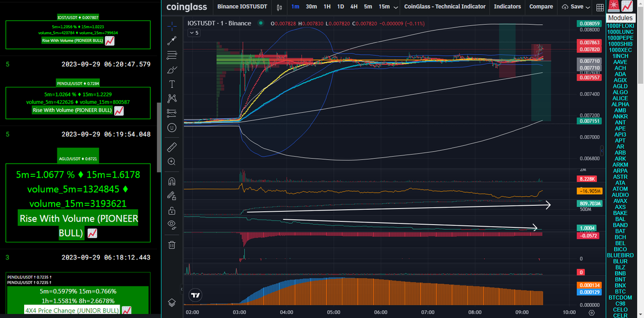Select the trend line drawing tool

tap(172, 40)
